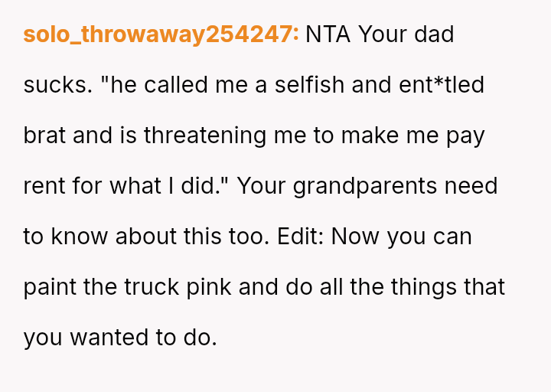Open the solo_throwaway254247 user profile

coord(161,34)
